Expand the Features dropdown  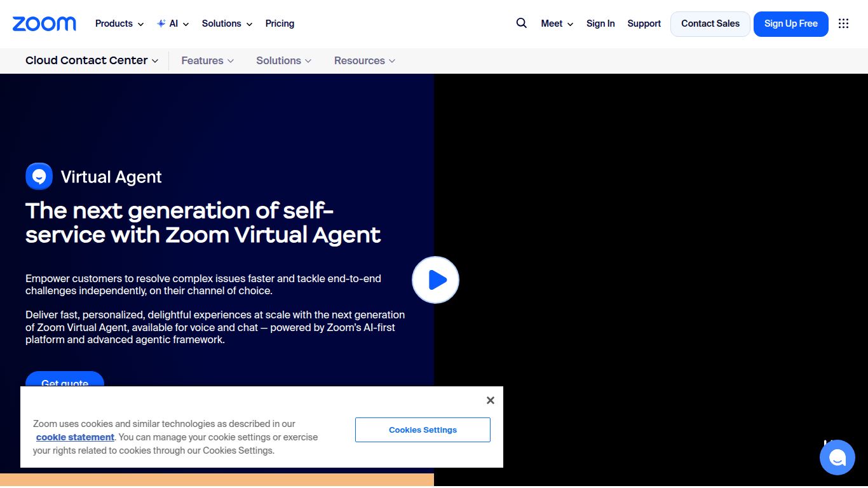207,60
